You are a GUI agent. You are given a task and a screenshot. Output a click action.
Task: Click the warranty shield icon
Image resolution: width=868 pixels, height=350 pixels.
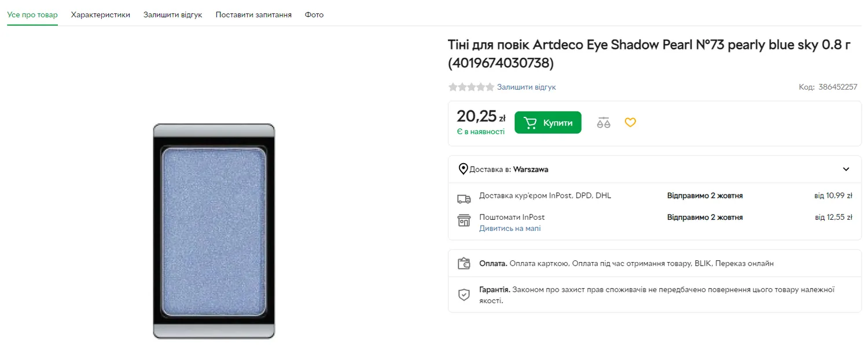point(464,295)
